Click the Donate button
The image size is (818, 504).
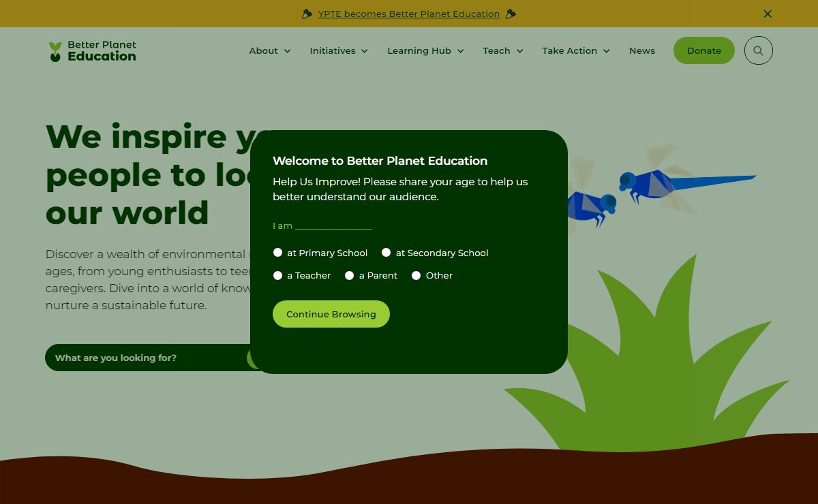(704, 50)
